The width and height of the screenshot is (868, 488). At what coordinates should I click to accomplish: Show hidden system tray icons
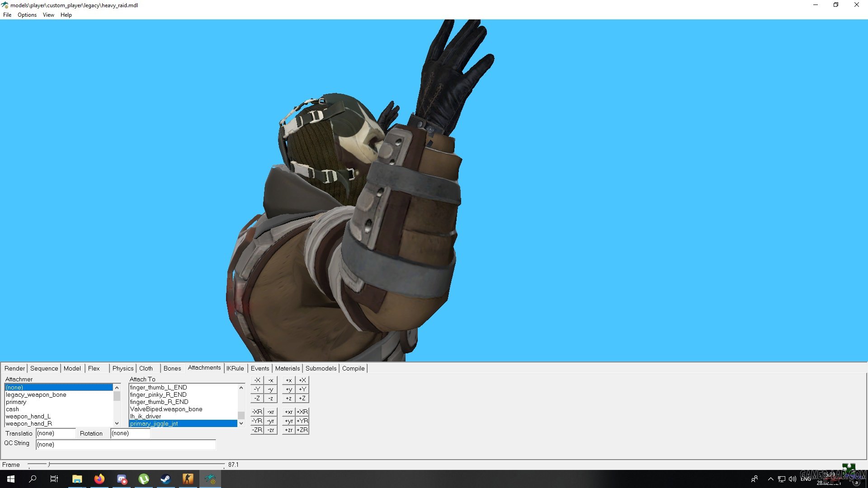point(771,479)
